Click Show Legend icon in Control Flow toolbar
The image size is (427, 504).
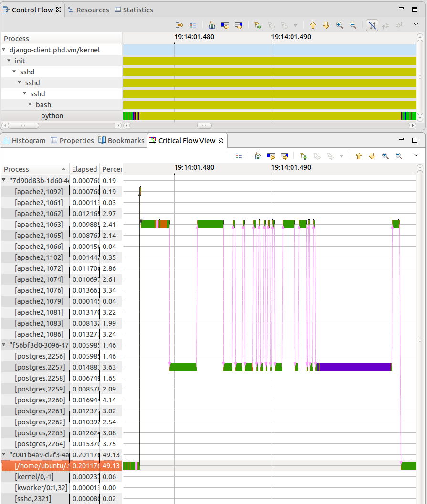(193, 25)
